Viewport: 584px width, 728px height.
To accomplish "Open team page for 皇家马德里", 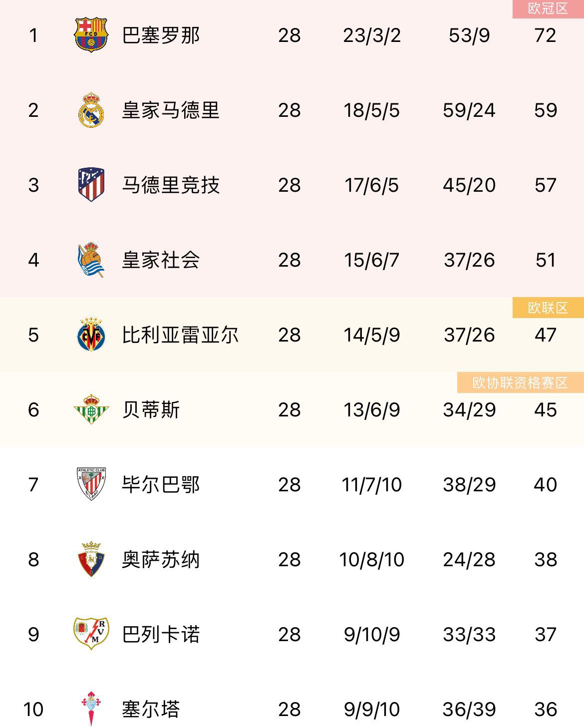I will [x=171, y=110].
